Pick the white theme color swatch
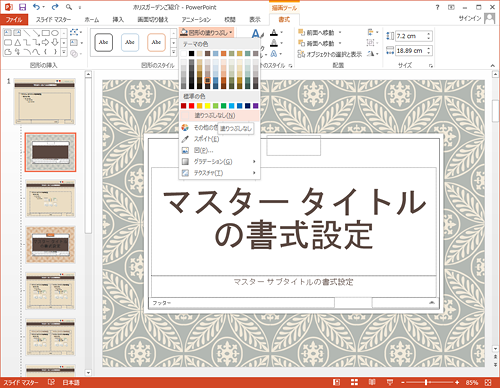 tap(183, 53)
